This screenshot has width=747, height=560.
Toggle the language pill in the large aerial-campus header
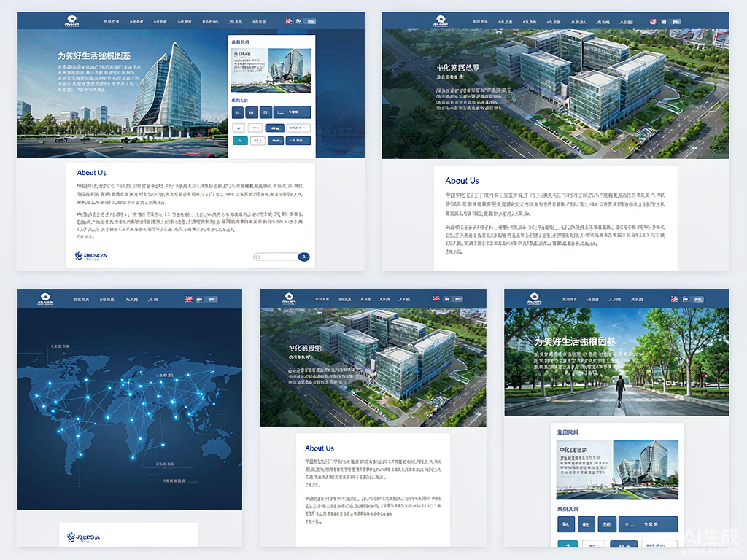click(676, 21)
